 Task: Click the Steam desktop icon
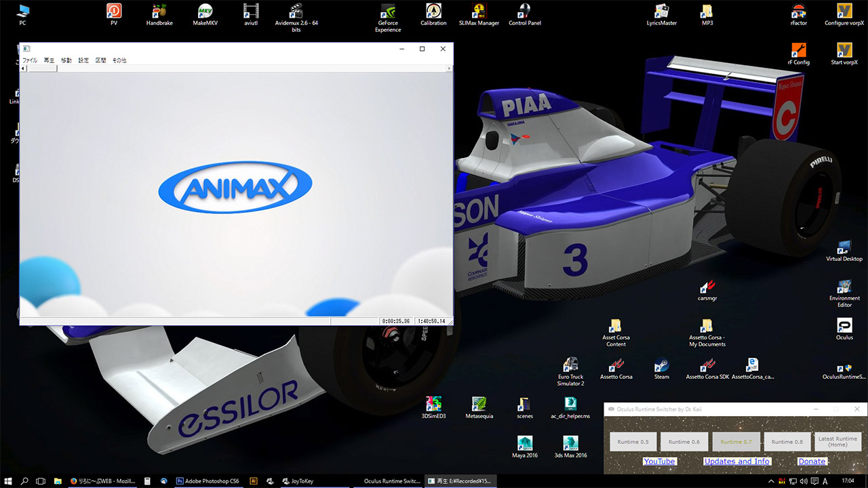tap(661, 366)
